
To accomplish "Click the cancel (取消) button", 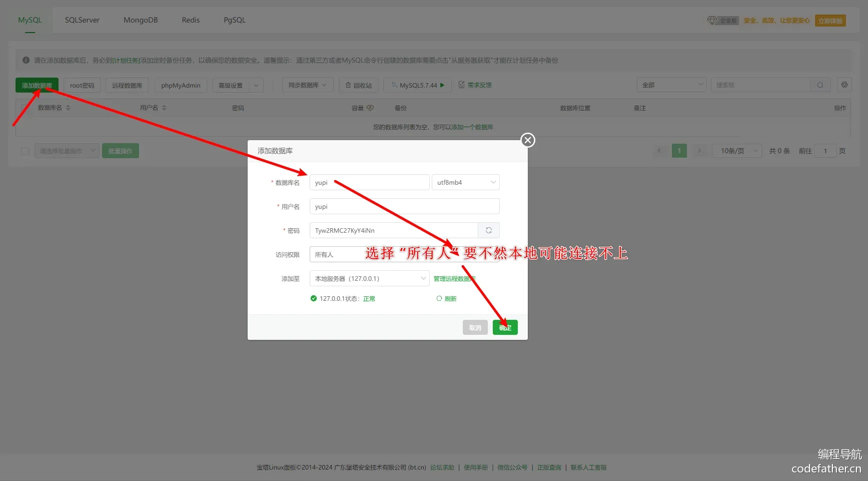I will pyautogui.click(x=475, y=328).
